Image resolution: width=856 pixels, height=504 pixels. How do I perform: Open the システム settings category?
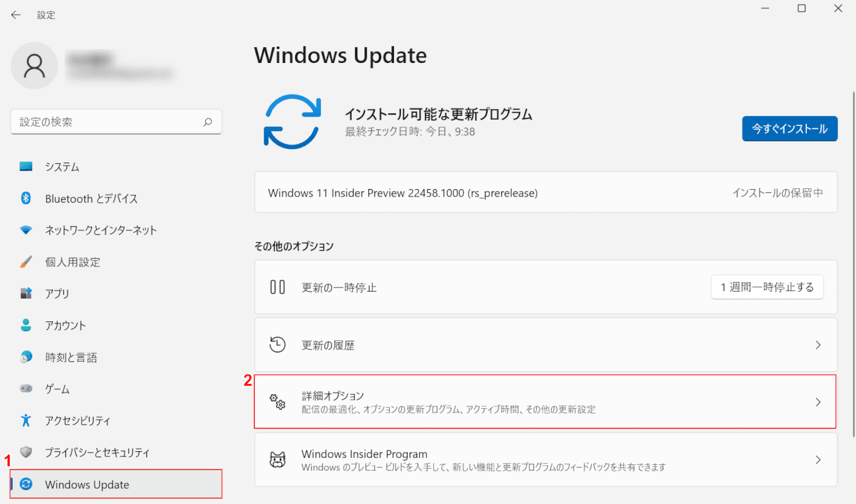click(116, 167)
